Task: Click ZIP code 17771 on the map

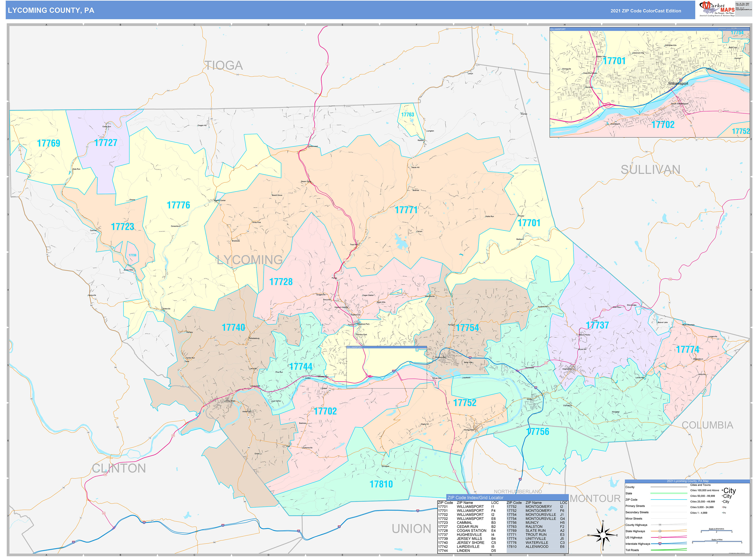Action: (406, 210)
